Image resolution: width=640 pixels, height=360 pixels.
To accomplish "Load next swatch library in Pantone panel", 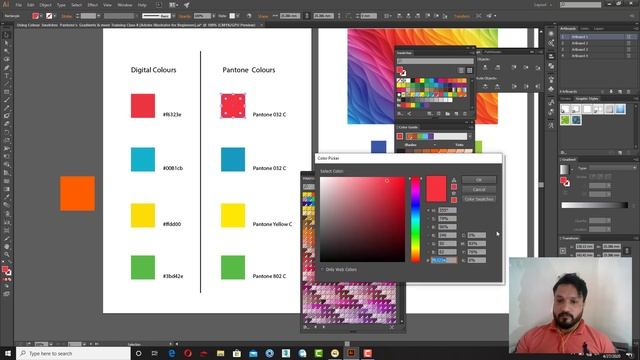I will (x=324, y=327).
